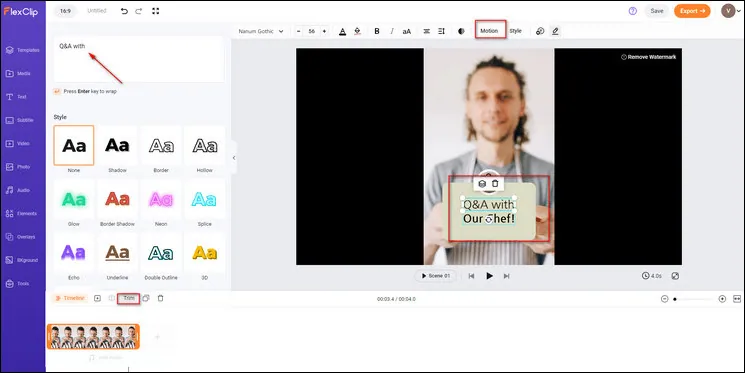Screen dimensions: 745x373
Task: Click the redo arrow icon
Action: click(x=139, y=11)
